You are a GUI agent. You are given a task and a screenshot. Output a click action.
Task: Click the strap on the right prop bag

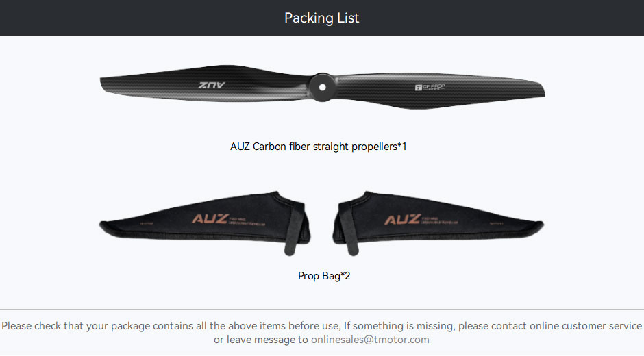(x=349, y=227)
